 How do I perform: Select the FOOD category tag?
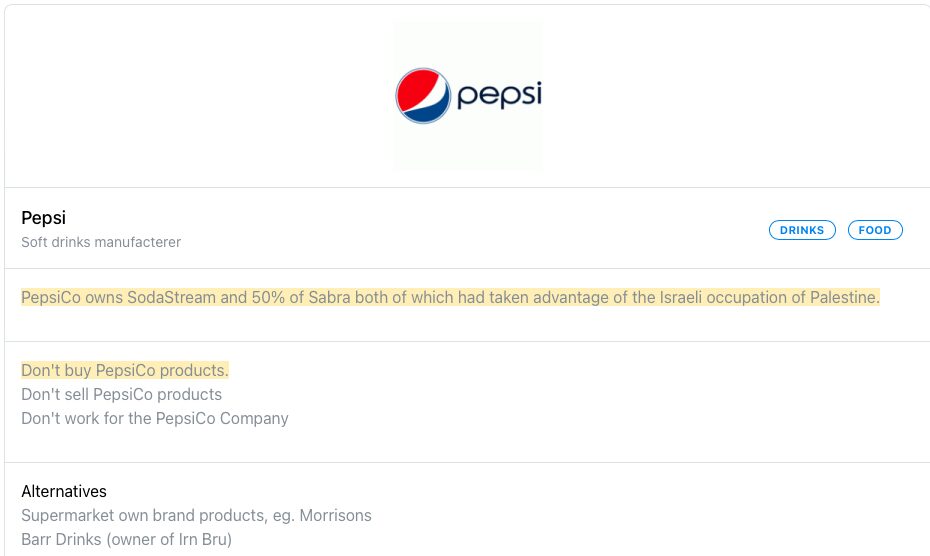point(875,230)
